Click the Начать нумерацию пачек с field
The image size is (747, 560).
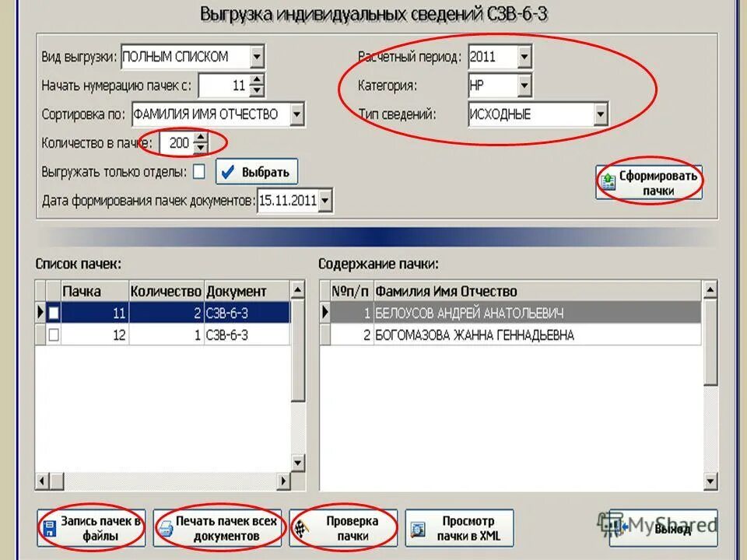224,86
